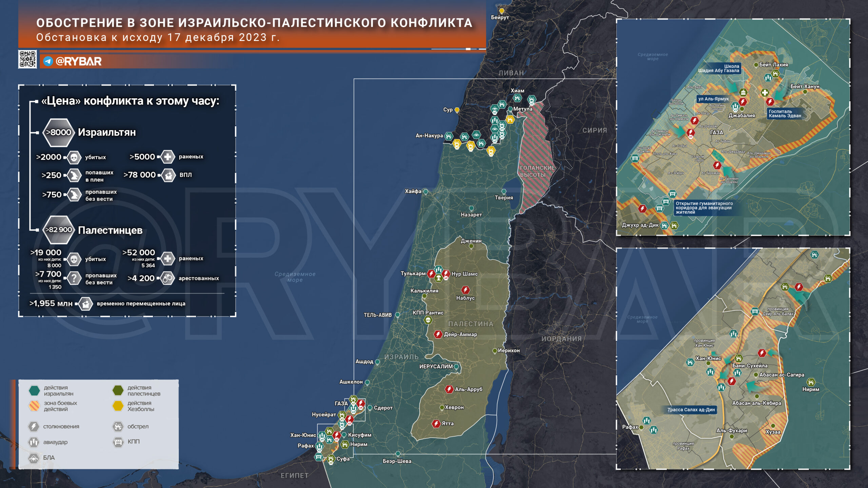Click the Telegram logo icon

48,61
